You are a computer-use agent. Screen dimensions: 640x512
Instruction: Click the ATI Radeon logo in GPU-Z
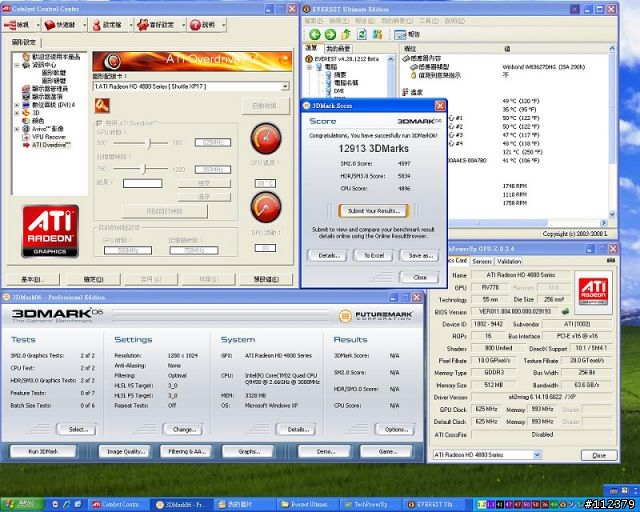pyautogui.click(x=593, y=292)
